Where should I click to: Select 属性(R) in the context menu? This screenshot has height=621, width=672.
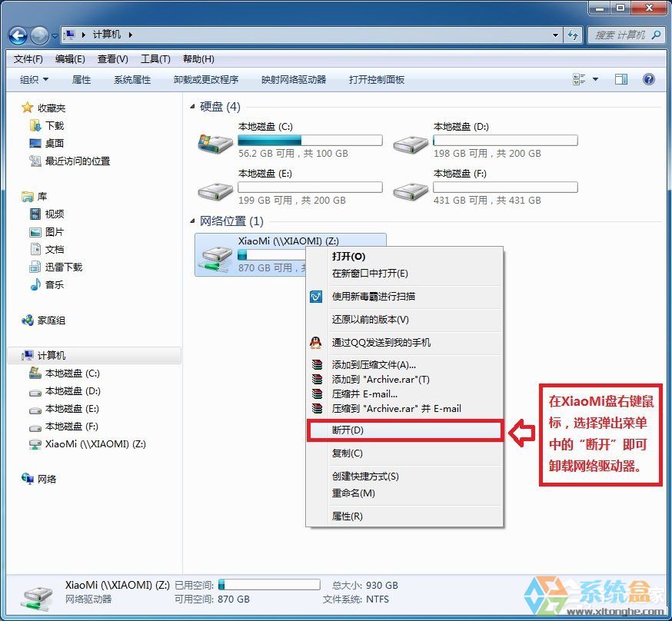(347, 516)
